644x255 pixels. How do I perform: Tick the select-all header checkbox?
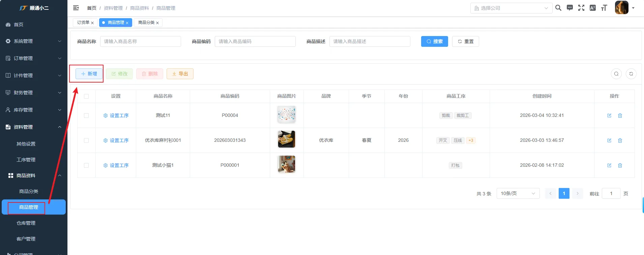pos(86,96)
